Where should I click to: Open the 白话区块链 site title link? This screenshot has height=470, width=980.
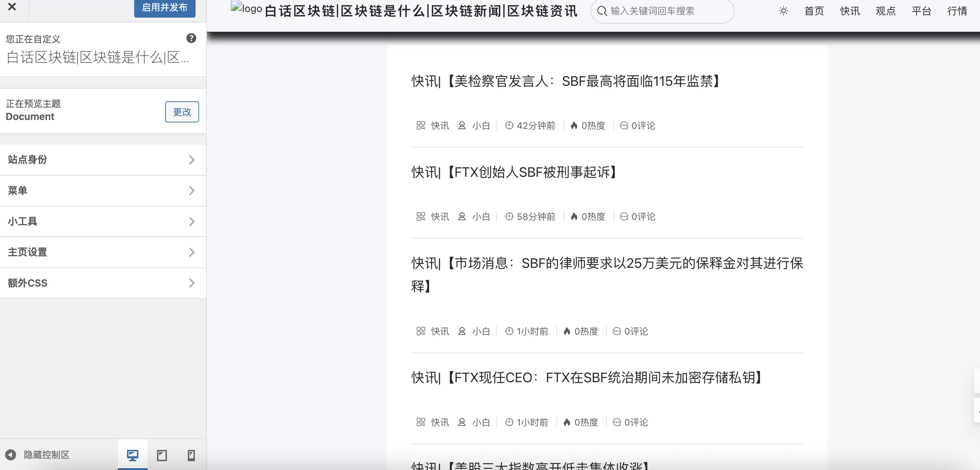tap(421, 11)
